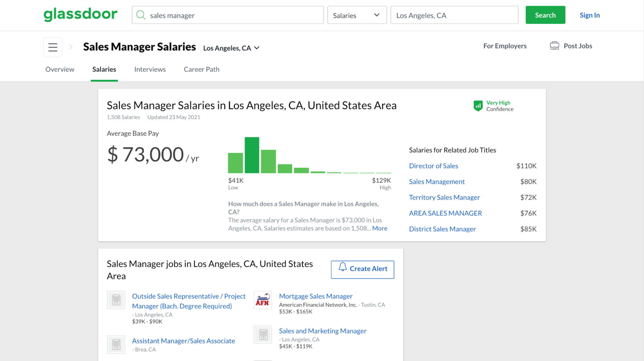Open Territory Sales Manager salary link
The image size is (644, 361).
pyautogui.click(x=444, y=197)
